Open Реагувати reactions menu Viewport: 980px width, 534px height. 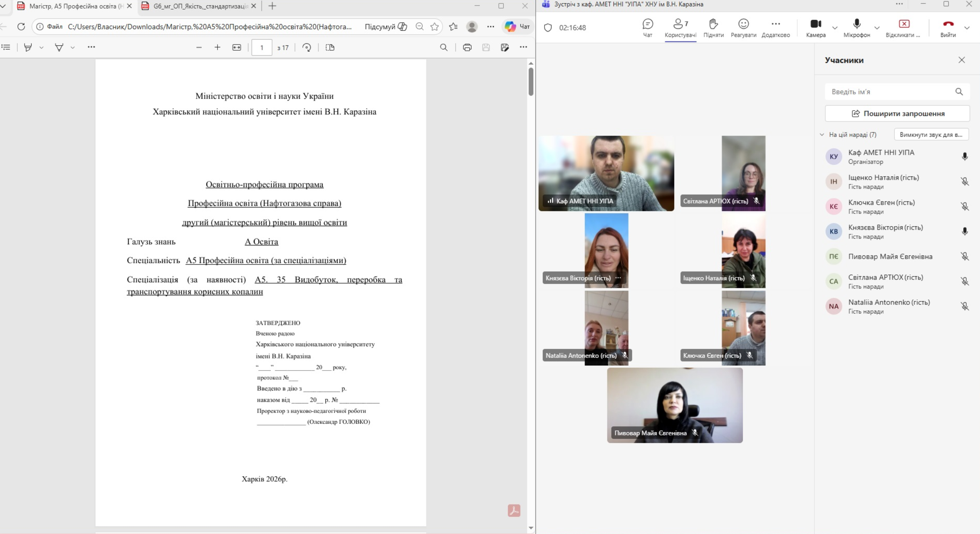coord(743,27)
